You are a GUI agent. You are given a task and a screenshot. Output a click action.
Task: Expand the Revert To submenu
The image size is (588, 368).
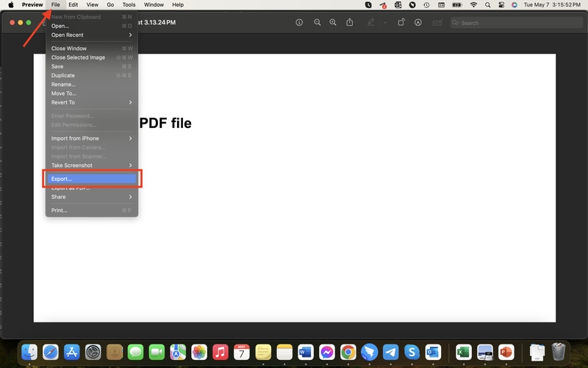pyautogui.click(x=92, y=102)
